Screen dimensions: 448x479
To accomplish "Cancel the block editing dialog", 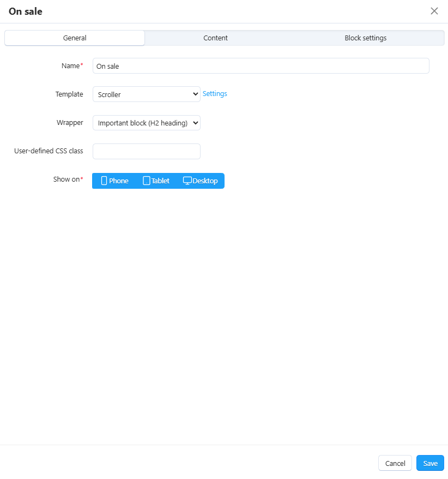I will click(x=395, y=463).
